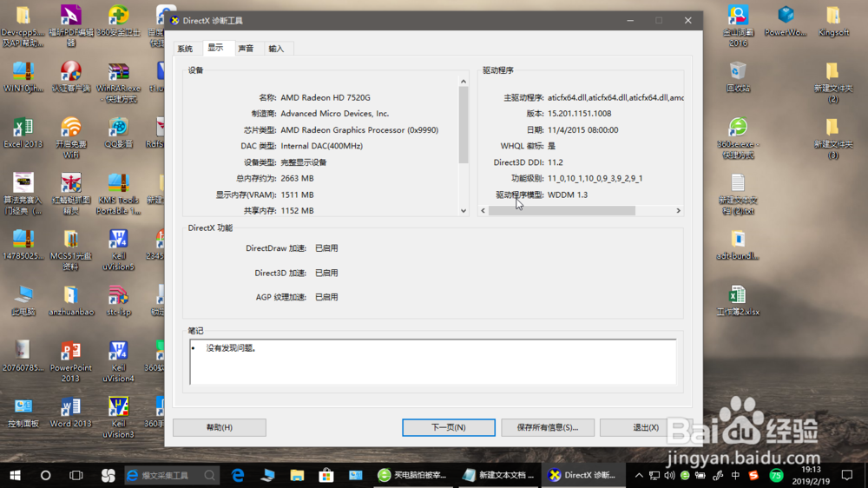Select 开启免费WiFi desktop icon
This screenshot has height=488, width=868.
[71, 138]
